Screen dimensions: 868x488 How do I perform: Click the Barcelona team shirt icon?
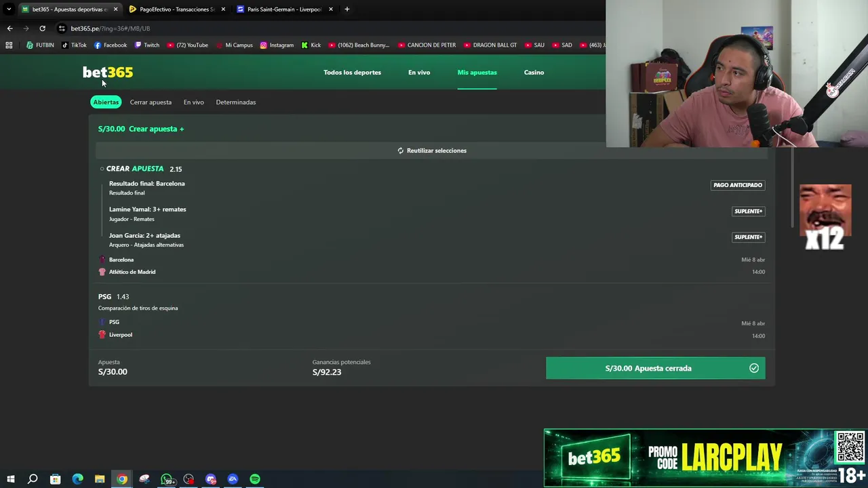click(102, 260)
